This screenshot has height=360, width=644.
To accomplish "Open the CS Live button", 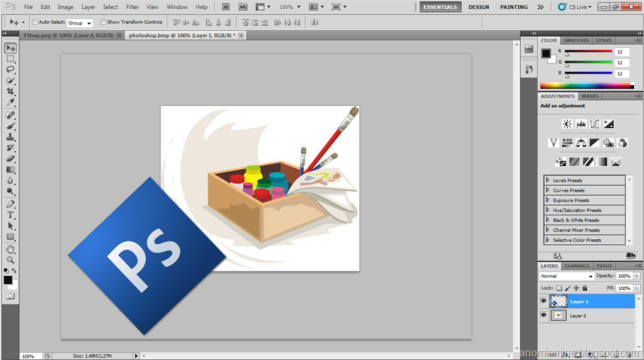I will pos(575,7).
